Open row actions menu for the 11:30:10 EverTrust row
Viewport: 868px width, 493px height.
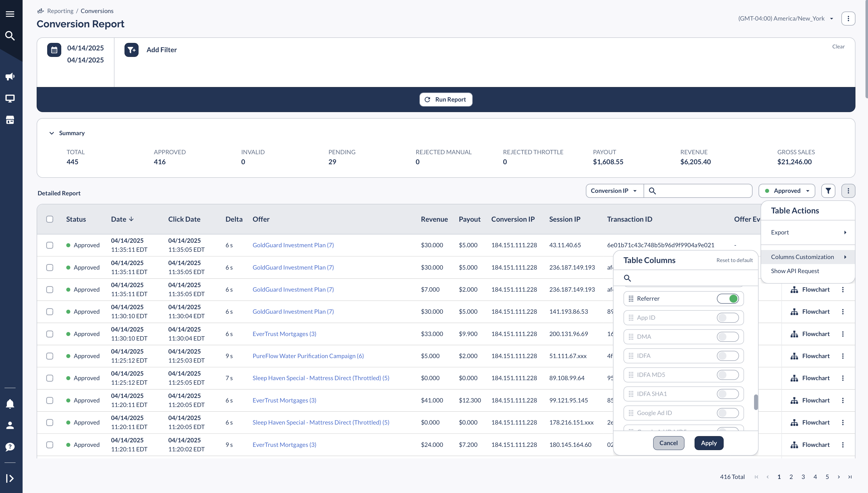point(843,334)
